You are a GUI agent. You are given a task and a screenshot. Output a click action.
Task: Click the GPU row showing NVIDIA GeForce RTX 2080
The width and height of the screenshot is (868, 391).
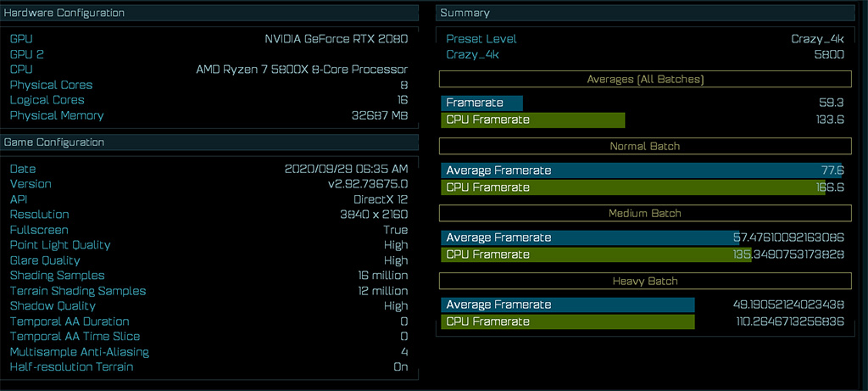(209, 39)
